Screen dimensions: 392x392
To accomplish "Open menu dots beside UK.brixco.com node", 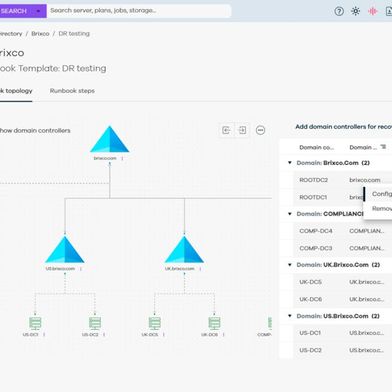I will [200, 269].
